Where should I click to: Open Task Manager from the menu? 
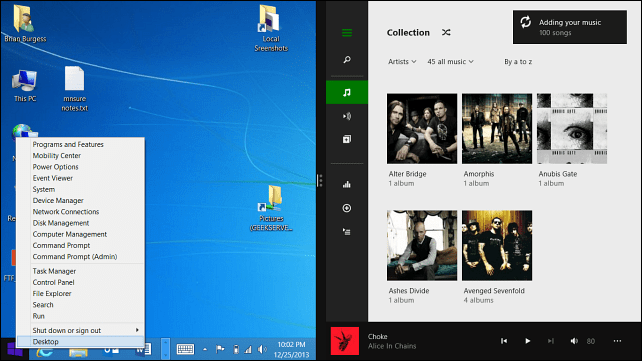(80, 271)
